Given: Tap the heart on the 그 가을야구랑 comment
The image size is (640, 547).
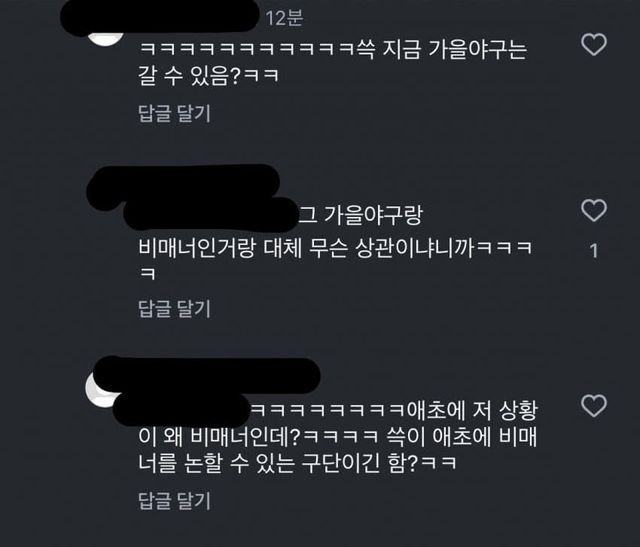Looking at the screenshot, I should click(x=594, y=210).
